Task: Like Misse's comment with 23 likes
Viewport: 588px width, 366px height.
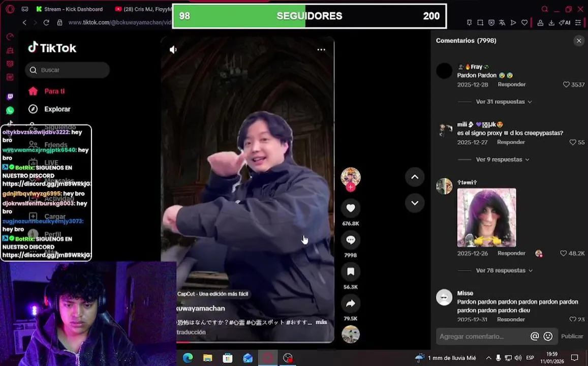Action: [x=573, y=320]
